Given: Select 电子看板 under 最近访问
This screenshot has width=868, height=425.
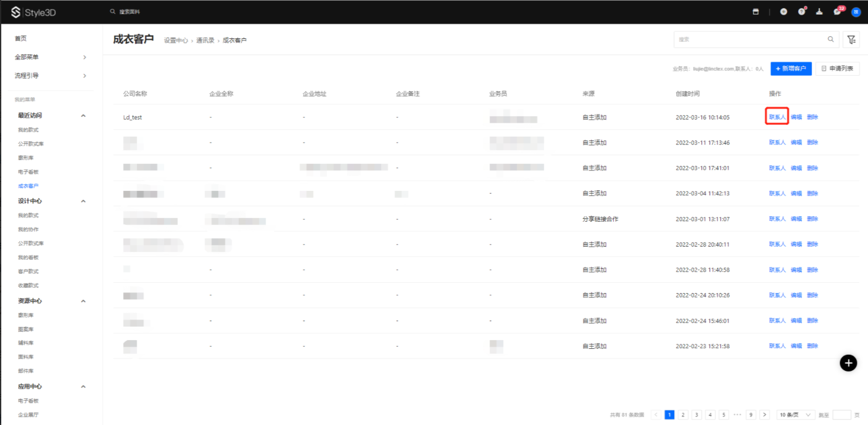Looking at the screenshot, I should (28, 172).
